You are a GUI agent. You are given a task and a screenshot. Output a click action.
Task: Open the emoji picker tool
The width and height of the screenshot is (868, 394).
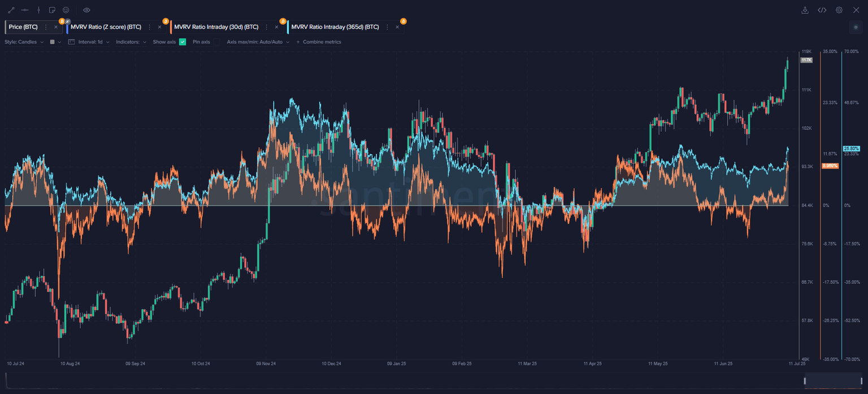(66, 10)
